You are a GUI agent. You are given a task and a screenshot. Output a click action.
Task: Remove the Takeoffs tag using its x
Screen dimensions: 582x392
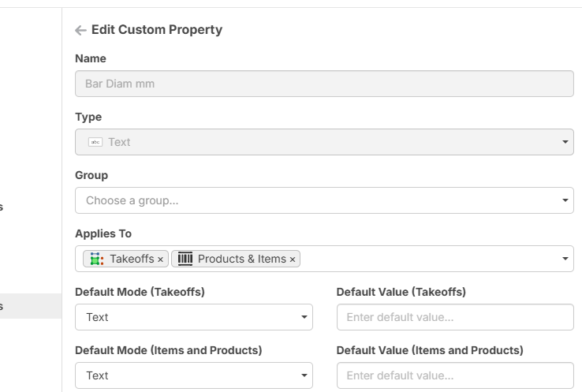[x=161, y=259]
